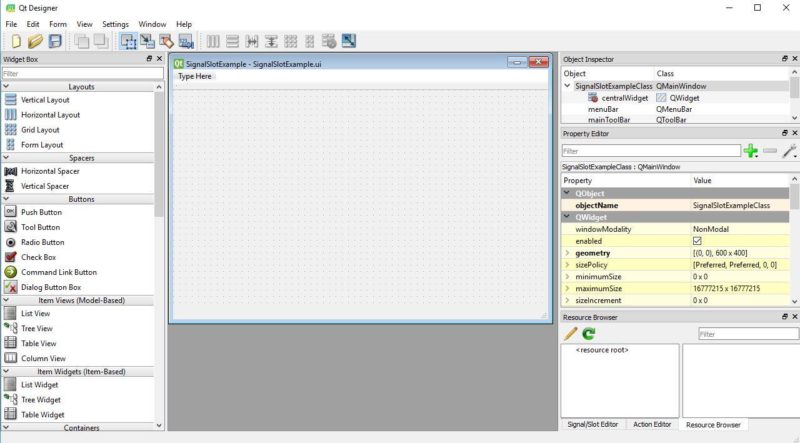Toggle the enabled property checkbox
Screen dimensions: 800x443
(697, 241)
